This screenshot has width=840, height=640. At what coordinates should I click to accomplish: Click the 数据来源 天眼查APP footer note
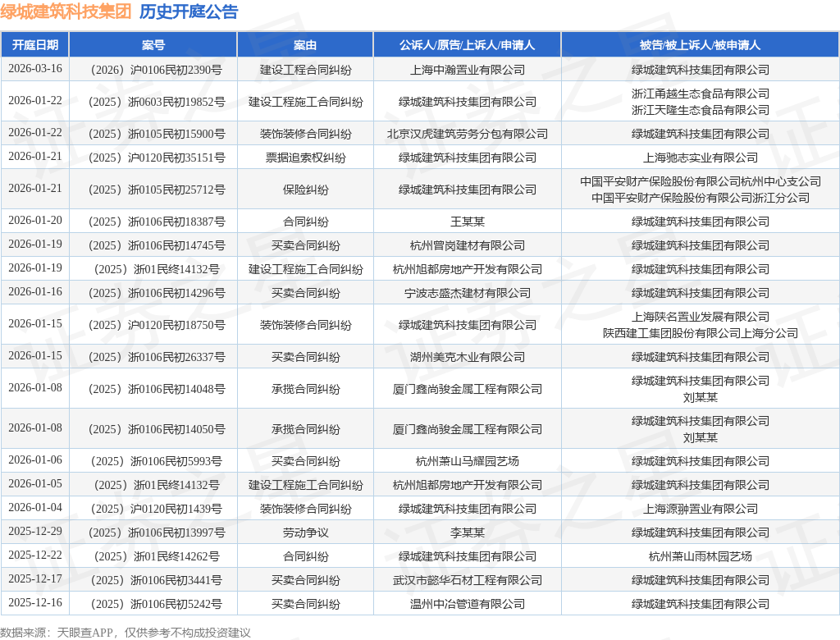point(126,633)
